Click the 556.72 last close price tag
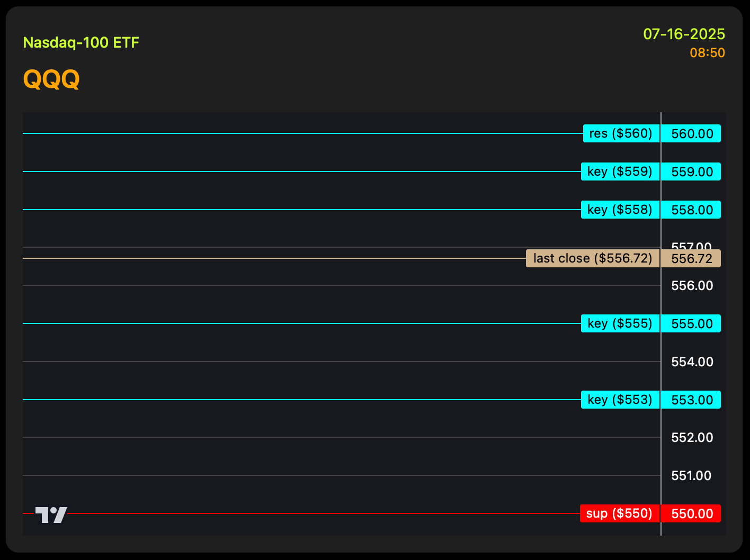The height and width of the screenshot is (560, 750). coord(692,258)
